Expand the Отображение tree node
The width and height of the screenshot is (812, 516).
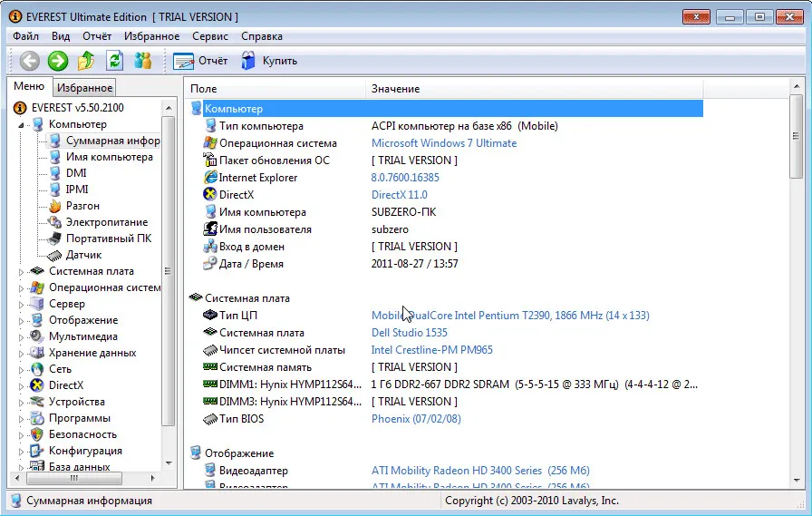click(21, 321)
